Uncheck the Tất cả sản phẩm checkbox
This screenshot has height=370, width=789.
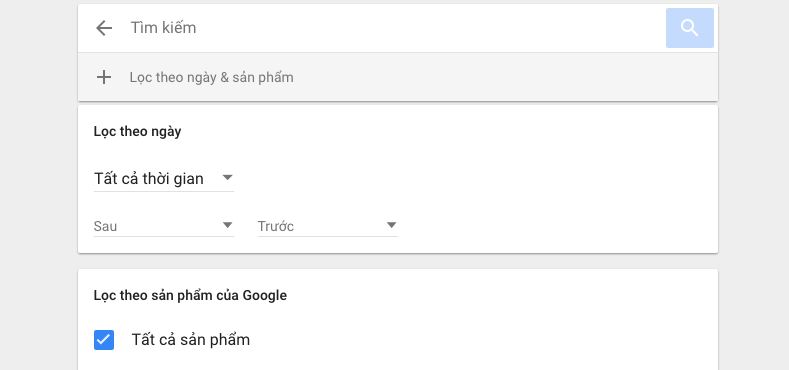coord(104,340)
